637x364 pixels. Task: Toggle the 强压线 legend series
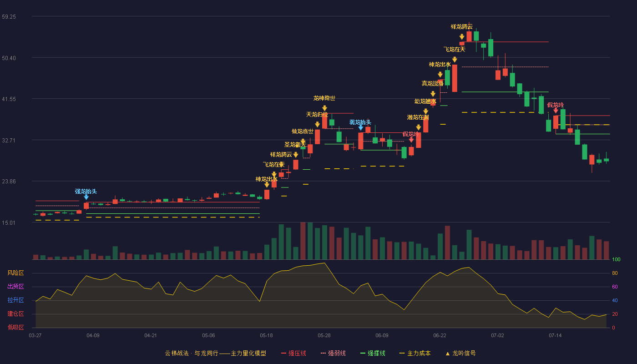293,353
